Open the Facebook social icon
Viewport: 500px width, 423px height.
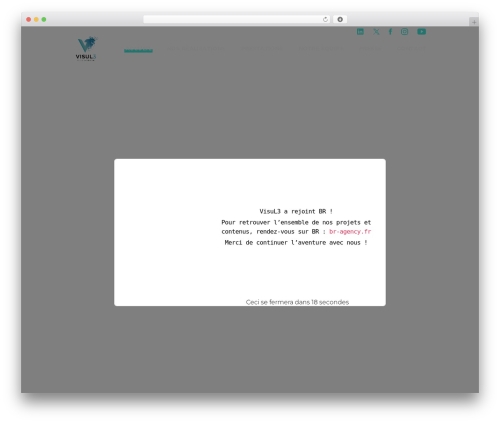390,32
